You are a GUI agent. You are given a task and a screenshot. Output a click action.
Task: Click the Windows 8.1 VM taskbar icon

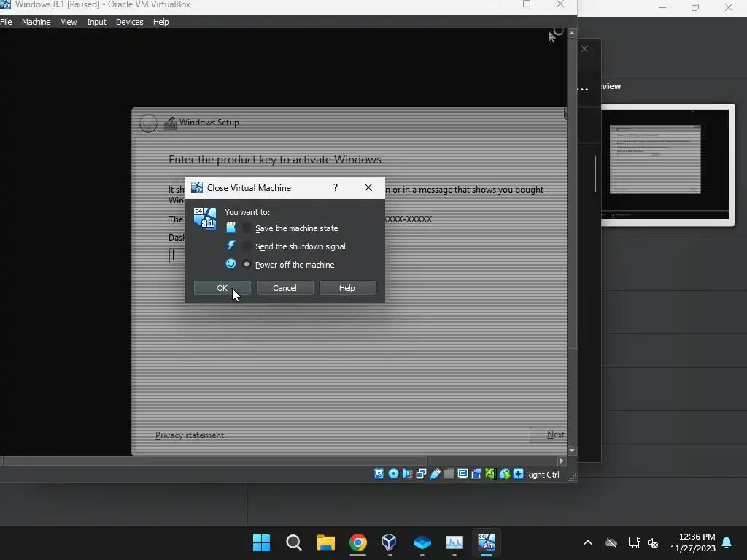click(487, 542)
